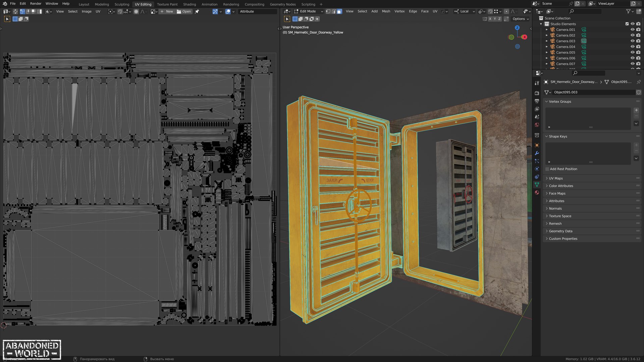Open the Tool properties tab icon
This screenshot has width=644, height=362.
537,83
